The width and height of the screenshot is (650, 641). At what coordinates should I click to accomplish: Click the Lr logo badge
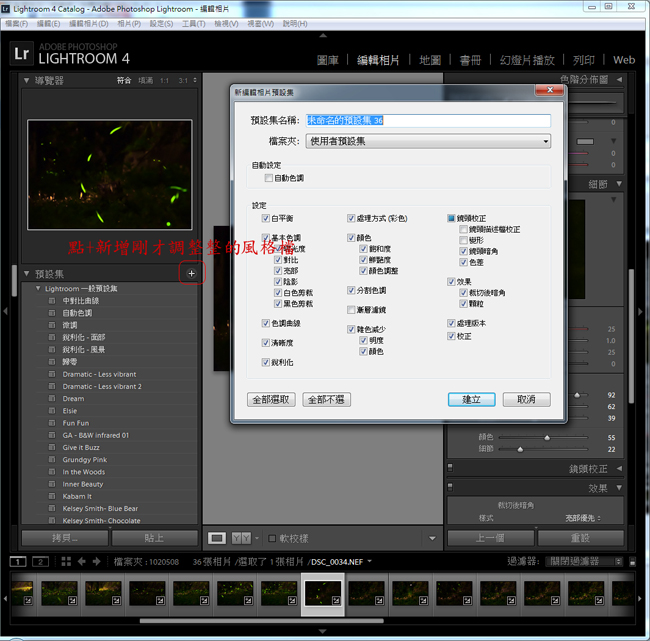(21, 53)
